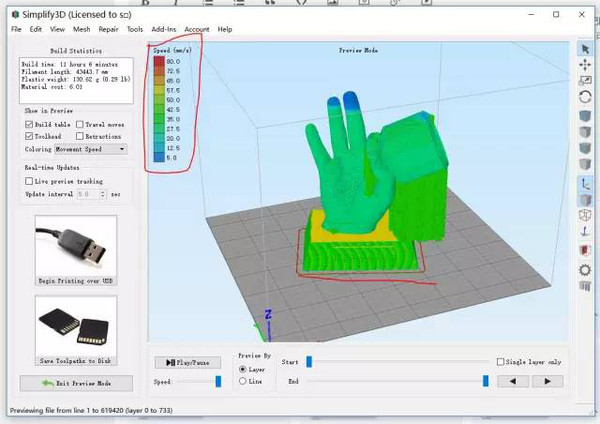Image resolution: width=600 pixels, height=424 pixels.
Task: Open process settings gear icon
Action: tap(585, 270)
